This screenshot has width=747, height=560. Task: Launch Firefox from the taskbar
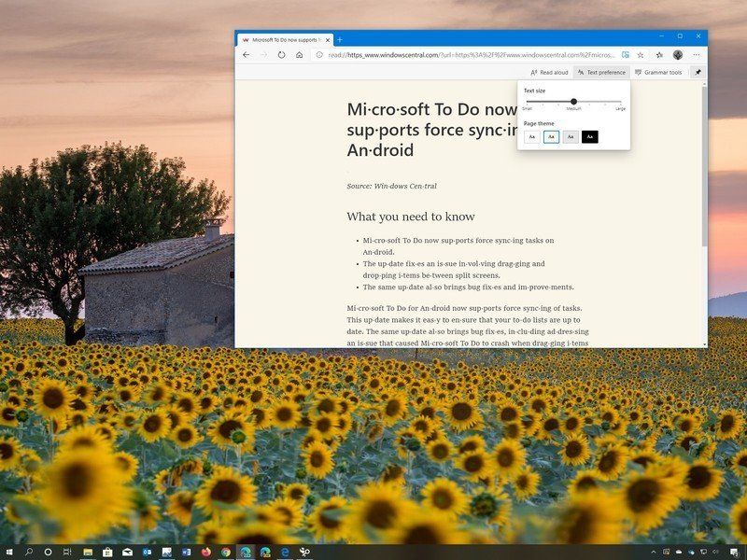pyautogui.click(x=205, y=553)
